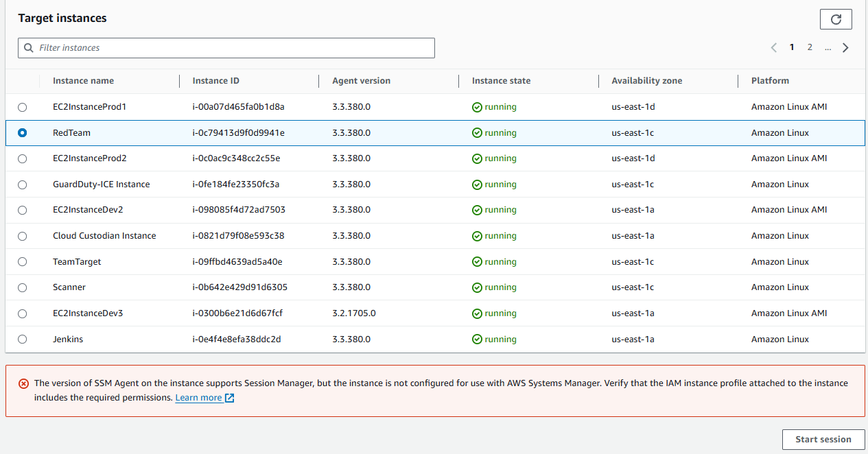Viewport: 868px width, 454px height.
Task: Click the EC2InstanceDev3 instance name
Action: coord(88,313)
